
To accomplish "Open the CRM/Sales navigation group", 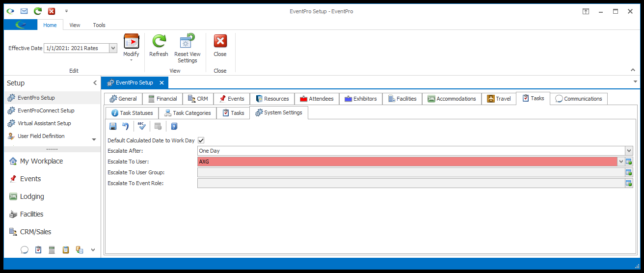I will pyautogui.click(x=51, y=232).
